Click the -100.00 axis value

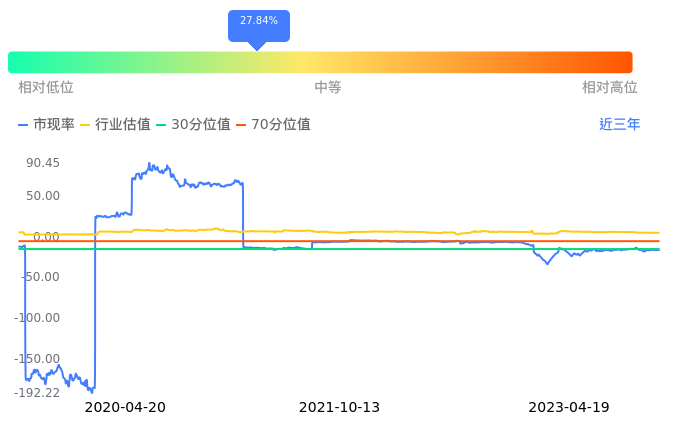tap(37, 318)
